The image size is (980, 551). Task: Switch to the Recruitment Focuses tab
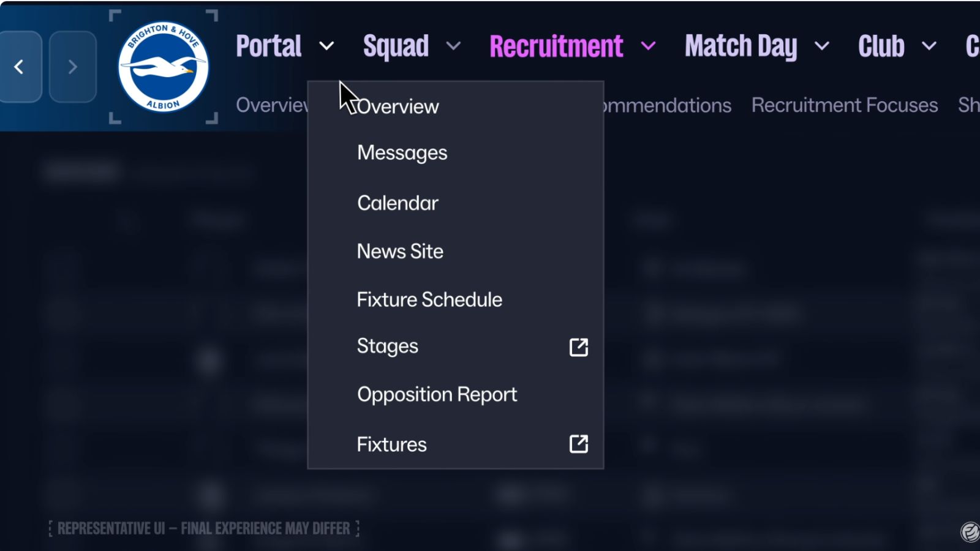pos(844,105)
